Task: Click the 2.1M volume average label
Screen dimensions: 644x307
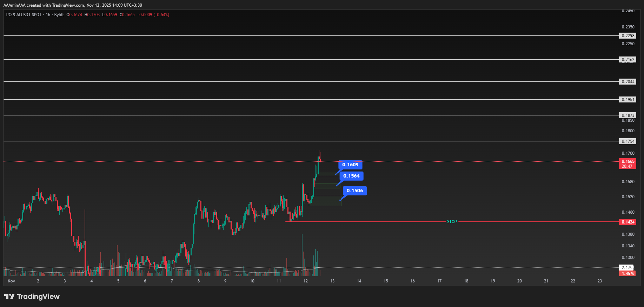Action: [x=627, y=267]
